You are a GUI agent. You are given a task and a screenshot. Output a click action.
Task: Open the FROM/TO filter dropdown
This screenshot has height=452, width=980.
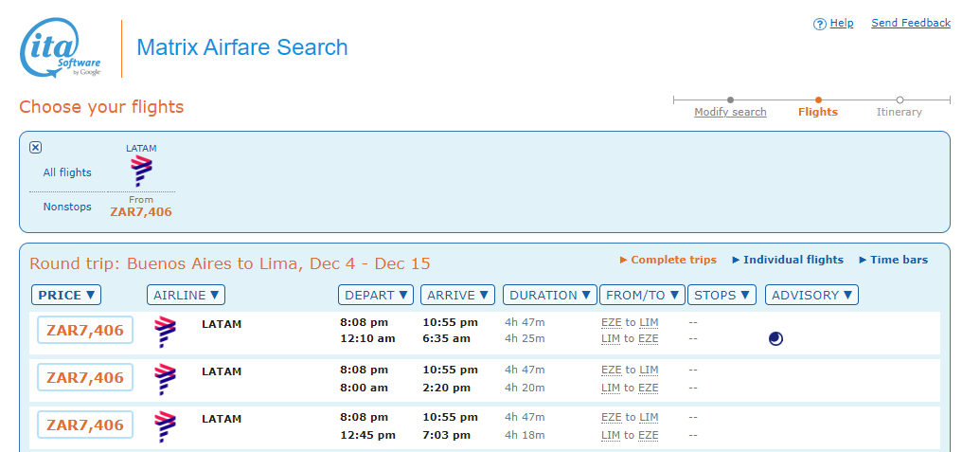coord(643,295)
